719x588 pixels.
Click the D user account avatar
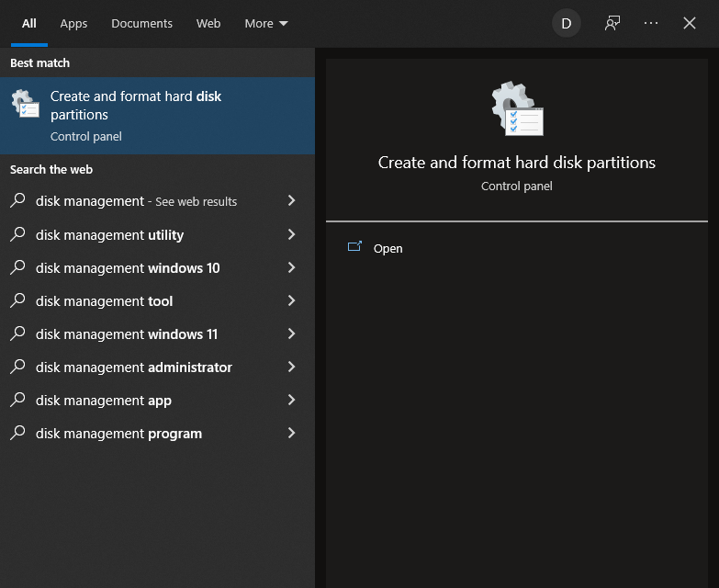pos(567,23)
